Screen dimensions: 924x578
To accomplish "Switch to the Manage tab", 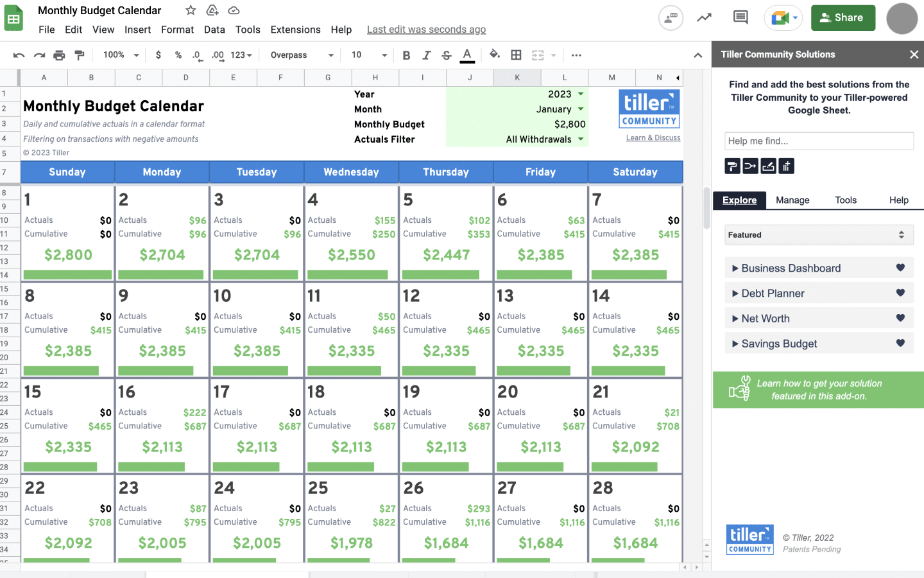I will tap(792, 200).
